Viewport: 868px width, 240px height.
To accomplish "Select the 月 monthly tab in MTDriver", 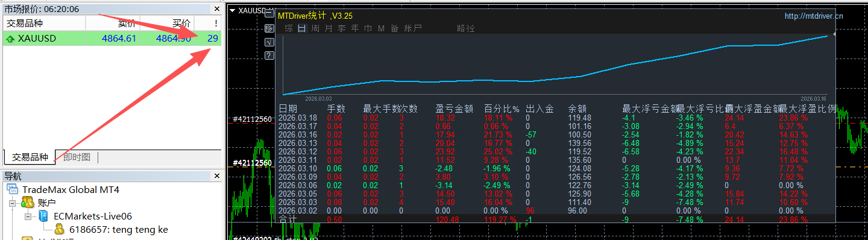I will tap(329, 28).
